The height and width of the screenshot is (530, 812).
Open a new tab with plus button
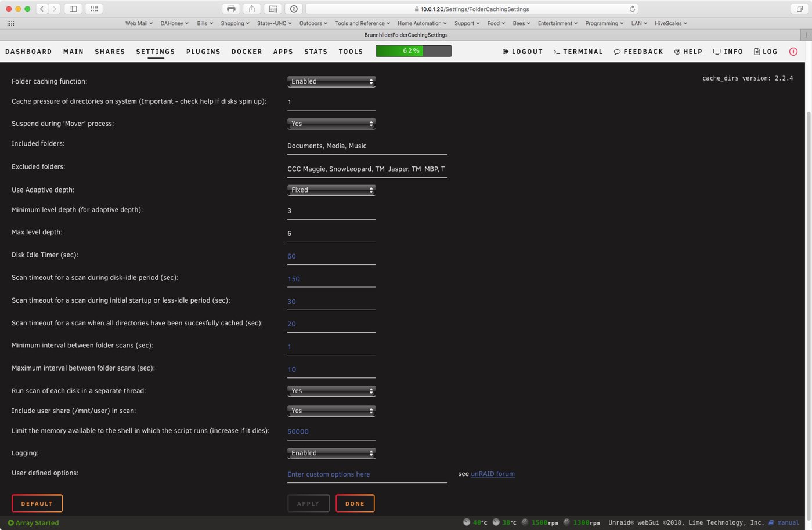pyautogui.click(x=806, y=35)
